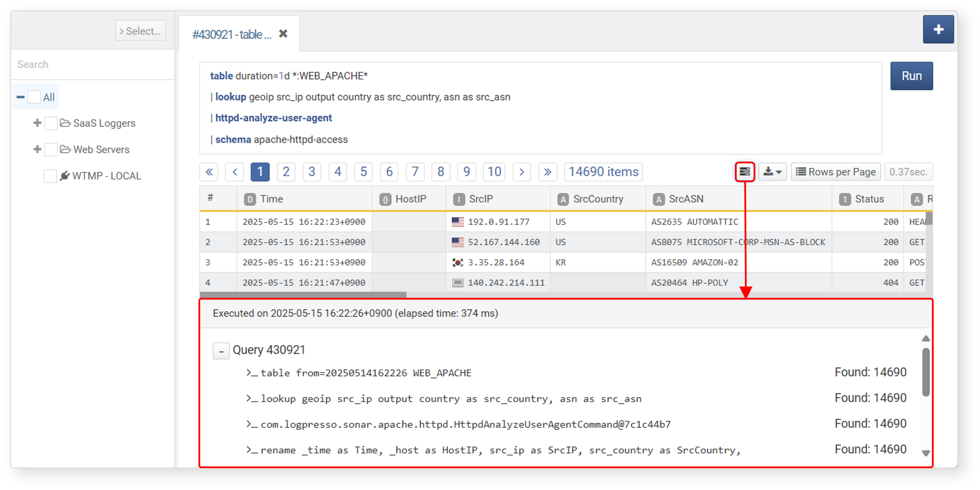
Task: Check the SaaS Loggers checkbox
Action: 51,123
